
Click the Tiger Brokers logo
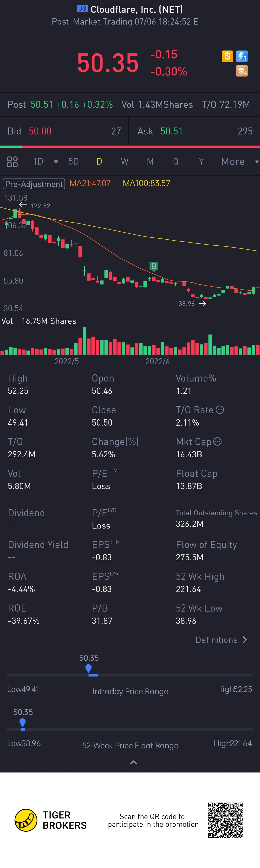pos(26,820)
